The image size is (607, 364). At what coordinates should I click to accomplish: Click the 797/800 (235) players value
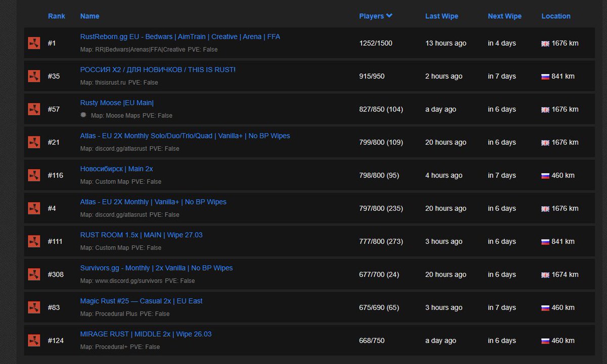point(381,208)
